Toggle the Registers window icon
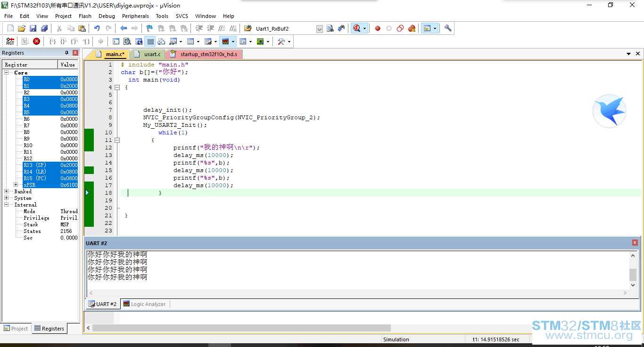The height and width of the screenshot is (347, 644). (150, 41)
